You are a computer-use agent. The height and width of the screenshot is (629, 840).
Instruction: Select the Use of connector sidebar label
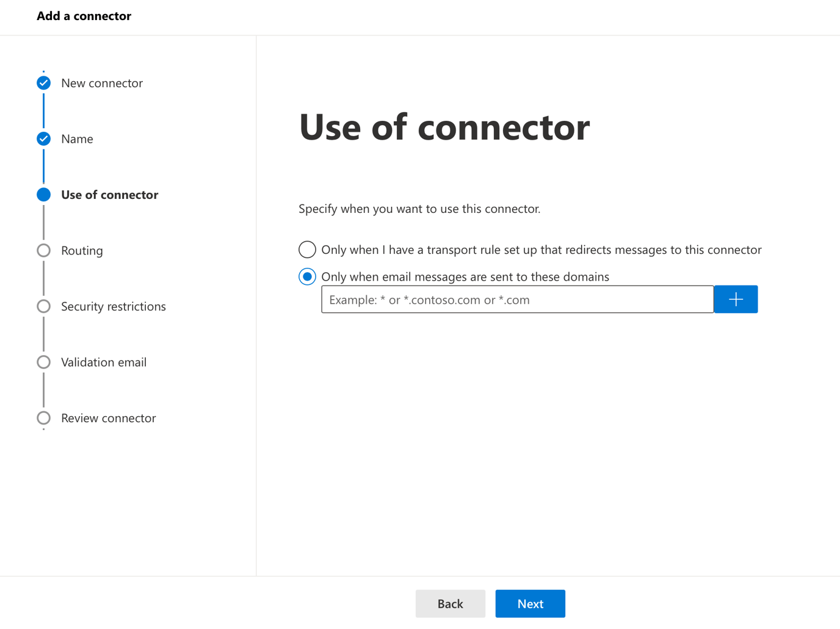point(109,195)
